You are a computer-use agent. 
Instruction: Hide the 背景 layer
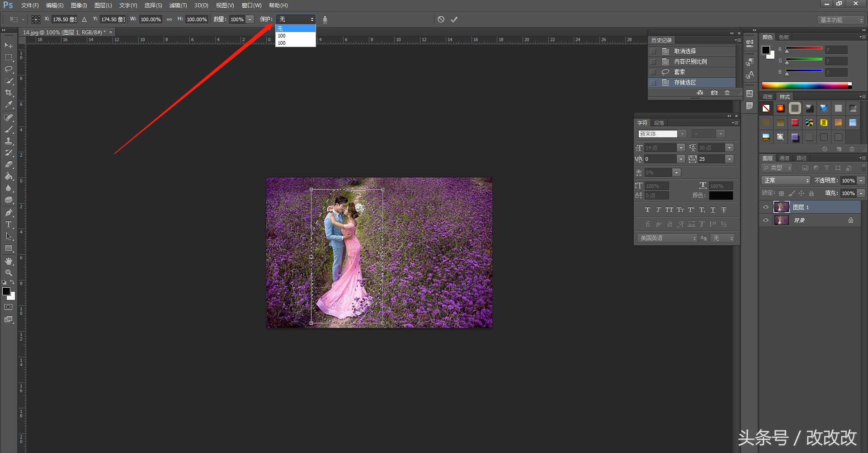pos(766,220)
